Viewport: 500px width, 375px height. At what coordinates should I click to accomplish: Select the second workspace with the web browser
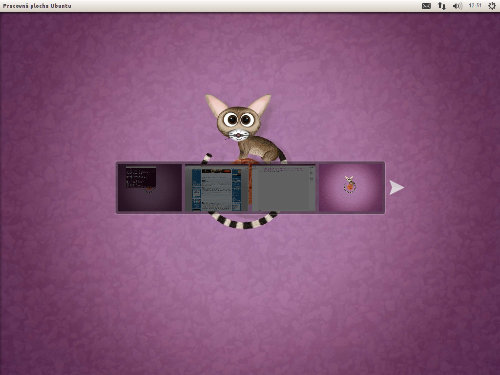(x=217, y=187)
